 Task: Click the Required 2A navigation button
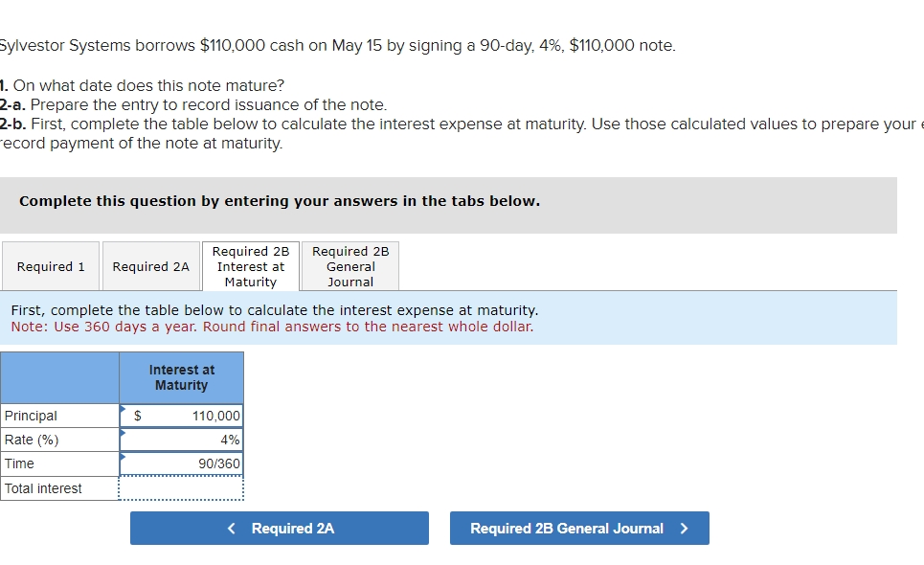point(279,528)
